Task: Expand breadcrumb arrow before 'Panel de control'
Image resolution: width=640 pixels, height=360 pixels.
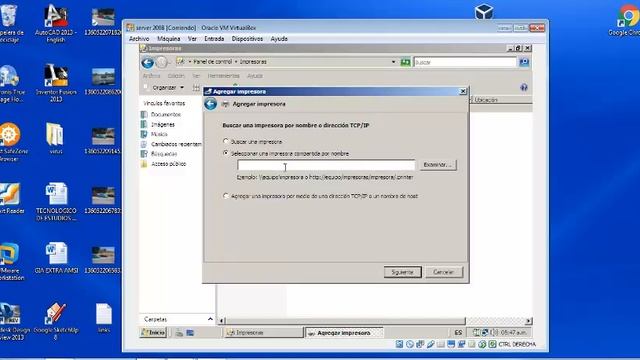Action: (190, 62)
